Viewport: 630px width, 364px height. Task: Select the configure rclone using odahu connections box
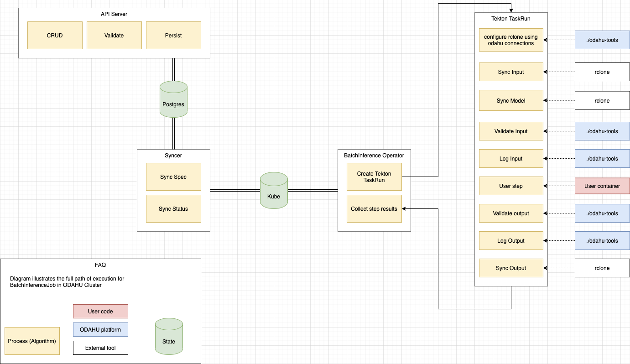tap(511, 40)
